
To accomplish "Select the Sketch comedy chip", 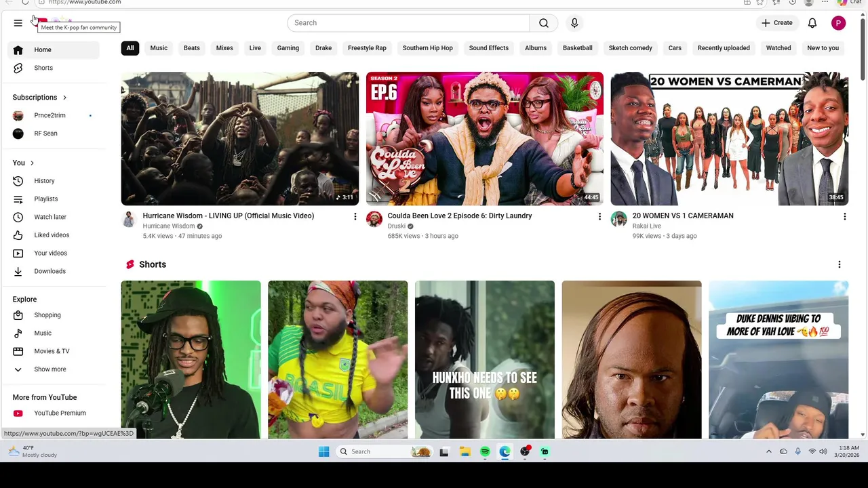I will pyautogui.click(x=631, y=48).
